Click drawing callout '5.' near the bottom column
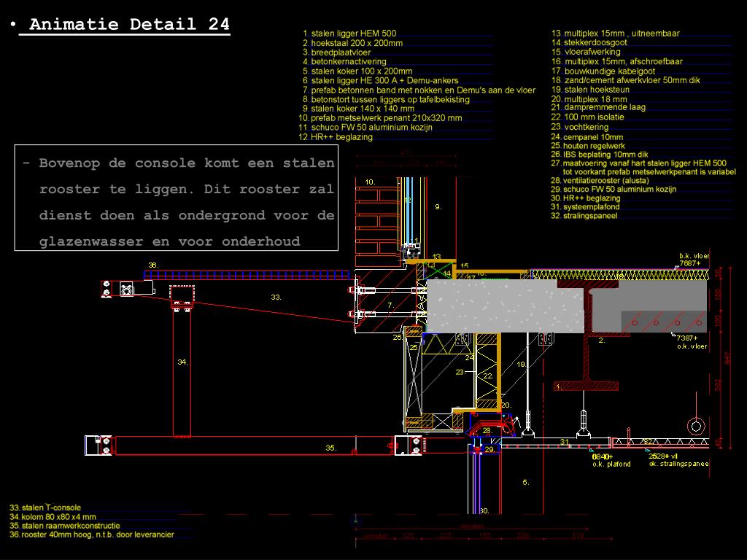The image size is (747, 560). tap(526, 483)
